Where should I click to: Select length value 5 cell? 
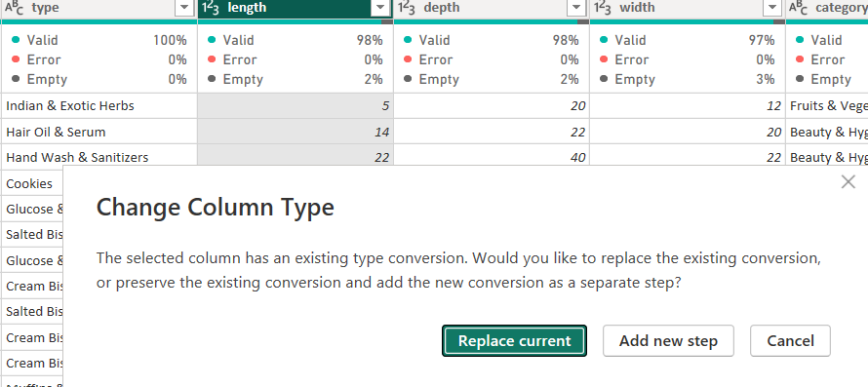pyautogui.click(x=296, y=105)
